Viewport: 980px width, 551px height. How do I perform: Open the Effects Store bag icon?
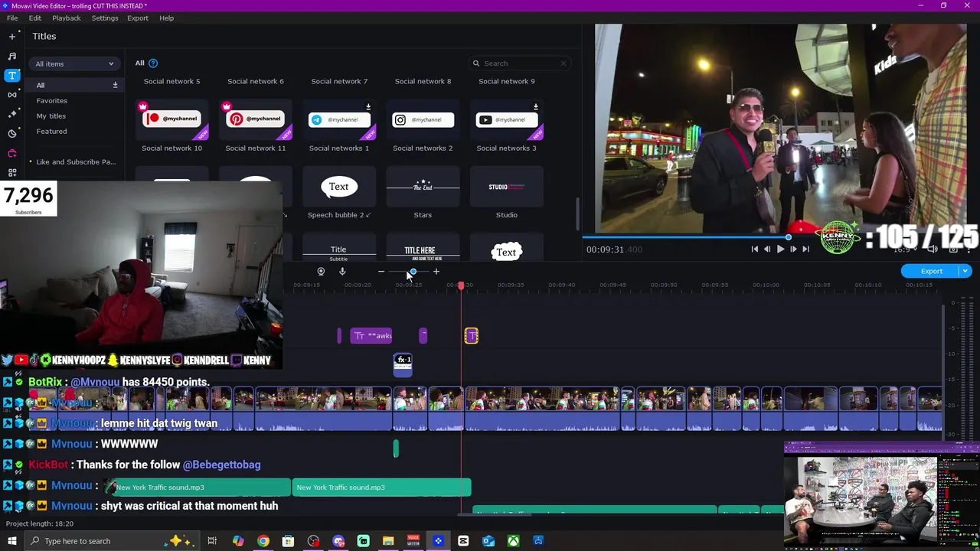tap(11, 153)
